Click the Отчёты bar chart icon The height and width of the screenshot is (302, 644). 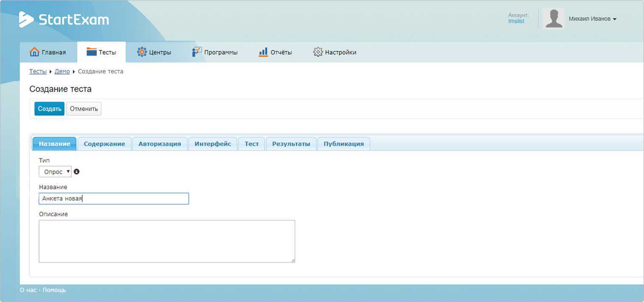coord(263,52)
